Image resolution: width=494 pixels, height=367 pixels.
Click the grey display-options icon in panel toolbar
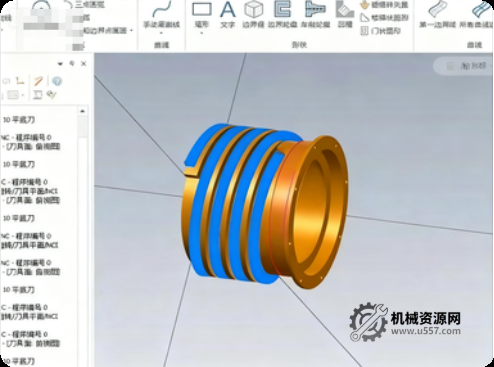point(13,95)
